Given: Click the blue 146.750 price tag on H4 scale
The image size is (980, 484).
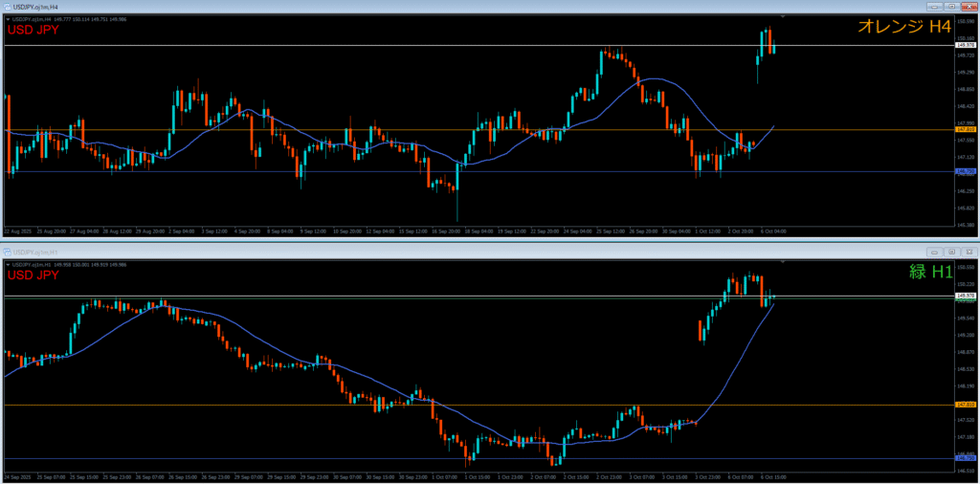Looking at the screenshot, I should 966,171.
